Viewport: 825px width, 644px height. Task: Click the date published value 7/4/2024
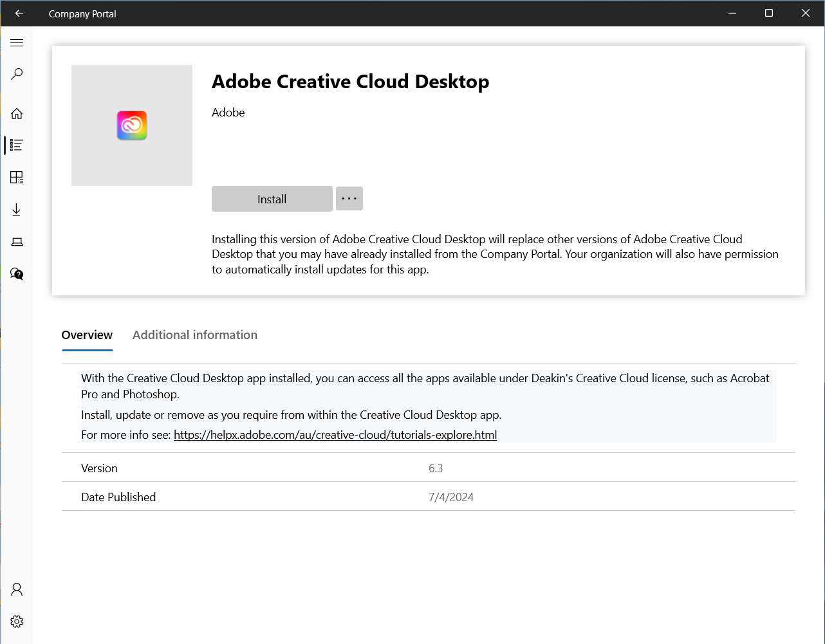pyautogui.click(x=451, y=497)
